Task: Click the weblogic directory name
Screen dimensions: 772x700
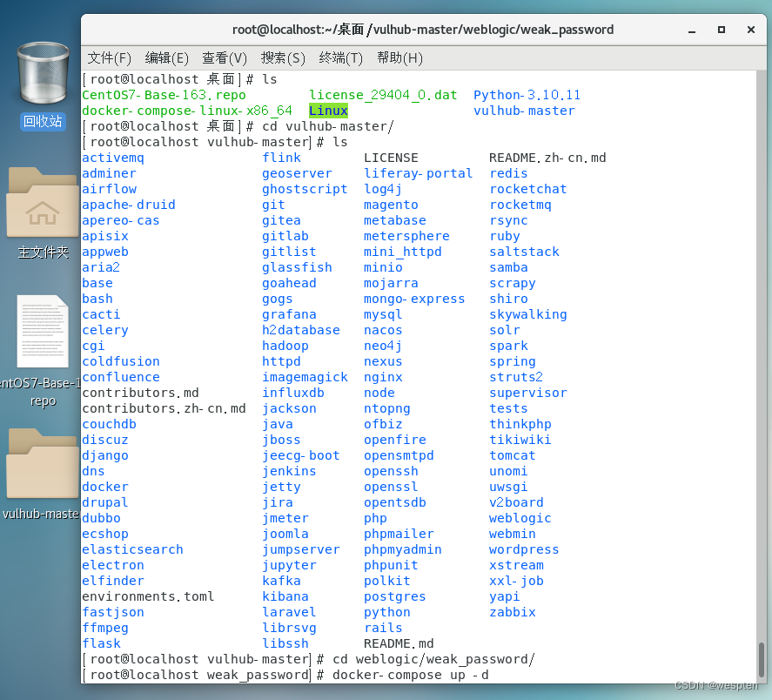Action: (520, 518)
